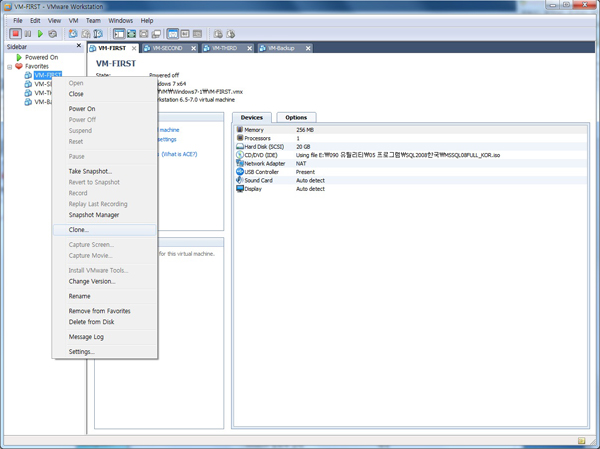Viewport: 600px width, 449px height.
Task: Click the Revert to Snapshot toolbar icon
Action: pyautogui.click(x=86, y=34)
